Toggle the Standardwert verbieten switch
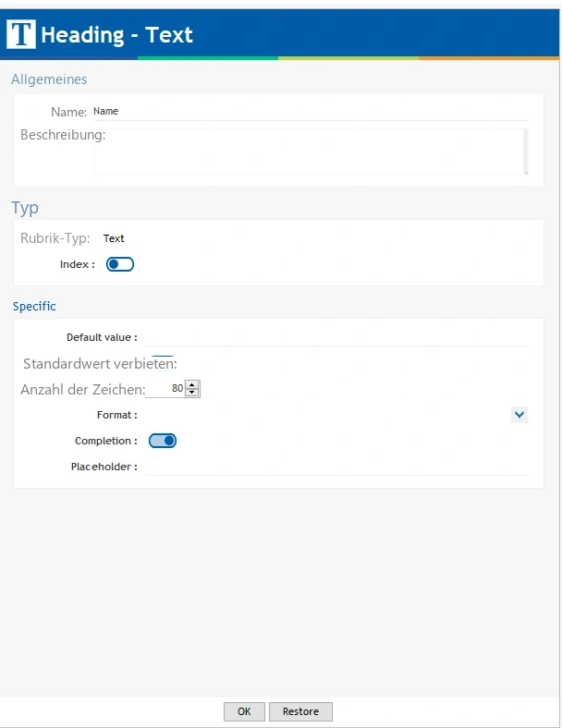Screen dimensions: 562x728 point(163,363)
